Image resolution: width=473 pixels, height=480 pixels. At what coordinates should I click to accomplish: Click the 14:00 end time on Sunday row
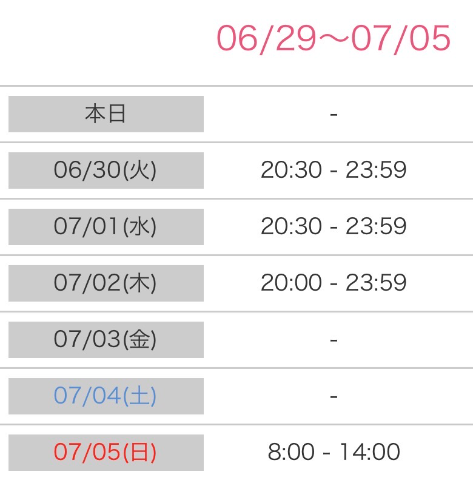370,452
